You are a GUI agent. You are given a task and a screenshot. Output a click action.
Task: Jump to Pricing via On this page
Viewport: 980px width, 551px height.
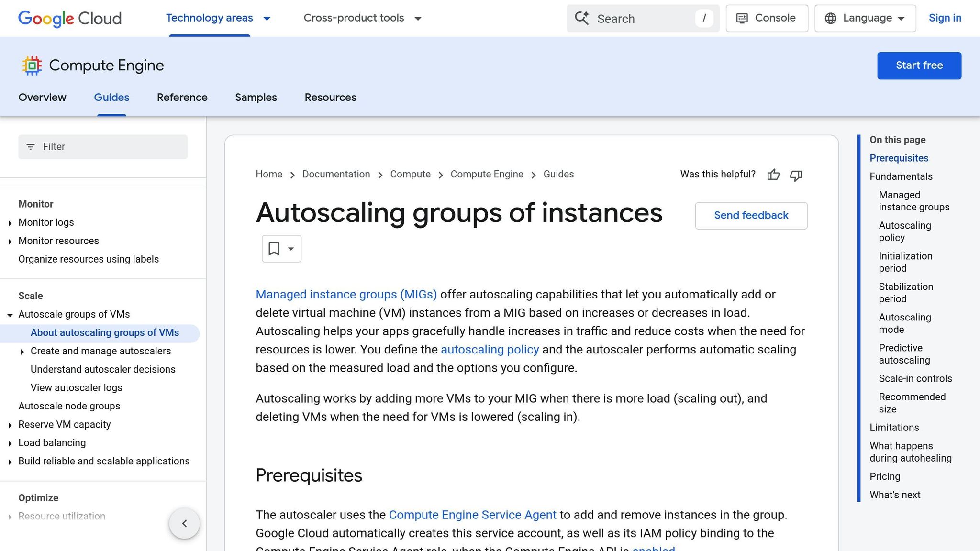tap(884, 476)
